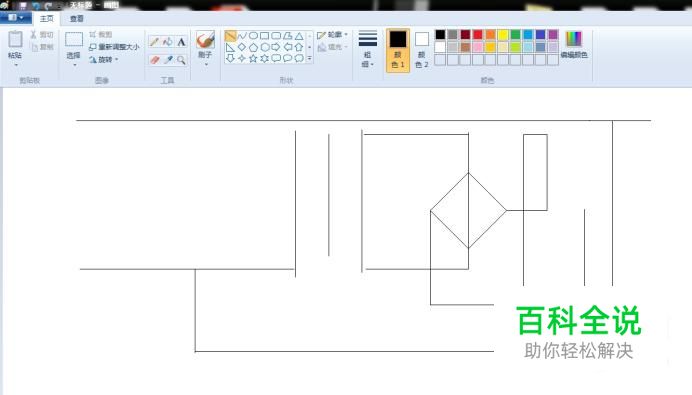The image size is (692, 395).
Task: Choose the Curve shape
Action: tap(242, 36)
